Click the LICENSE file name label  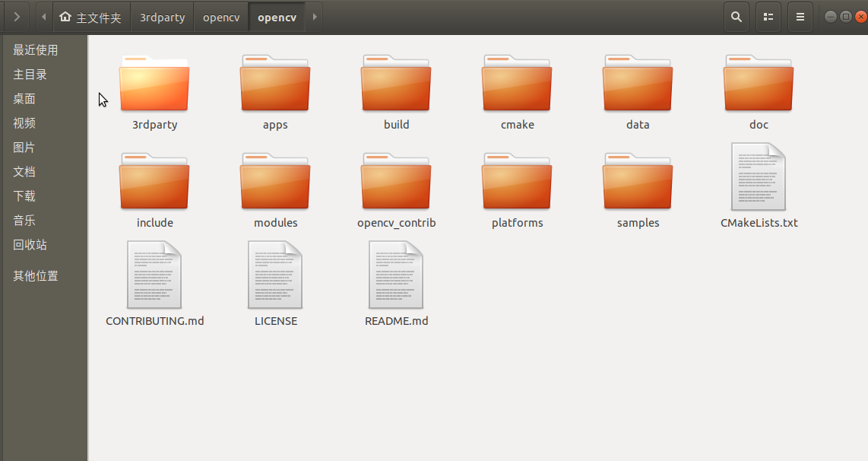(x=276, y=321)
